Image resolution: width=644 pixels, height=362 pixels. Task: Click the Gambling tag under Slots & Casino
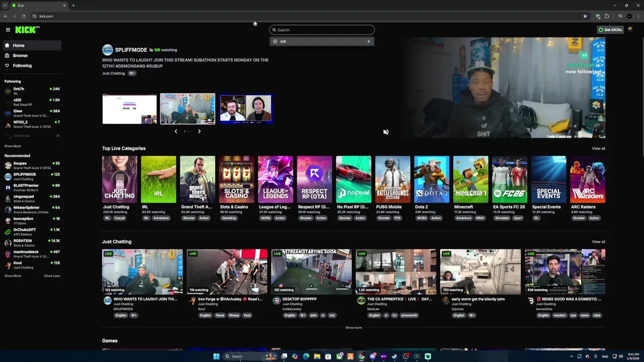(229, 218)
